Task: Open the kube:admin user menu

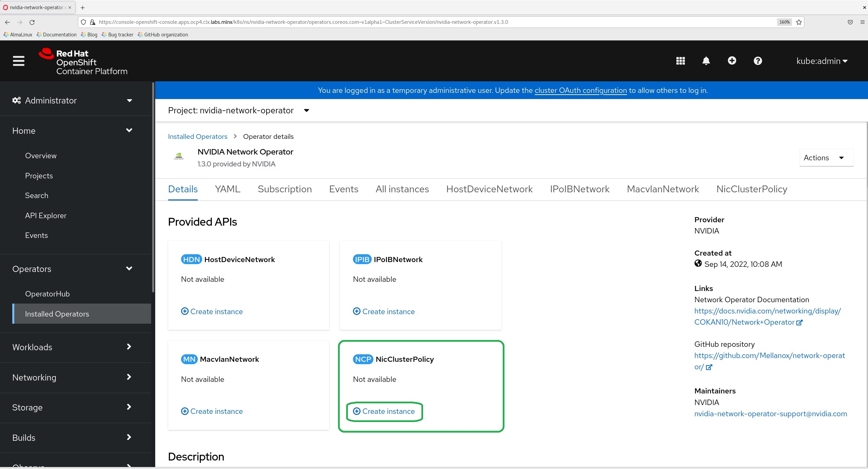Action: (822, 61)
